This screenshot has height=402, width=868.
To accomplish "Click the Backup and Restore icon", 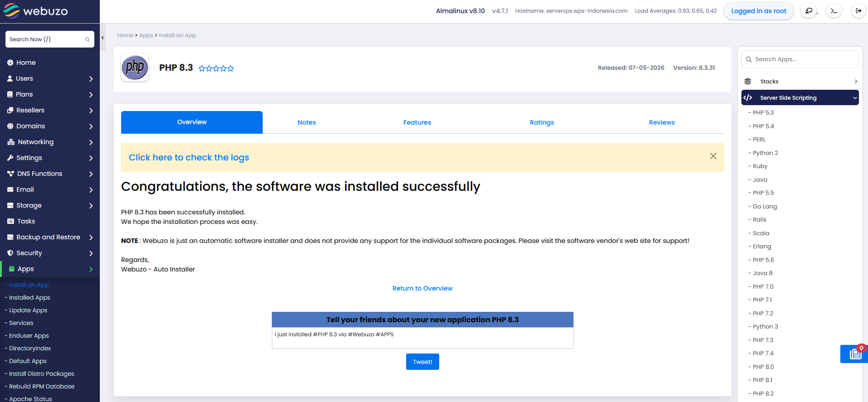I will pyautogui.click(x=10, y=237).
